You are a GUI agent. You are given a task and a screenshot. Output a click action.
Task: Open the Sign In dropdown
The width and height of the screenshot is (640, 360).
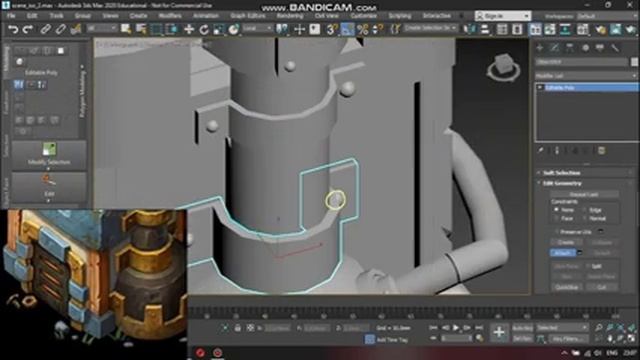[503, 16]
